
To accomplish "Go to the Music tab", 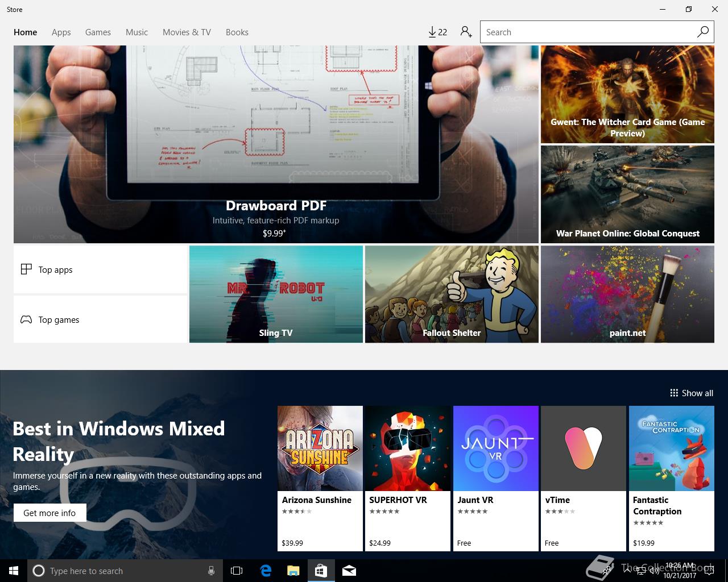I will pos(136,32).
